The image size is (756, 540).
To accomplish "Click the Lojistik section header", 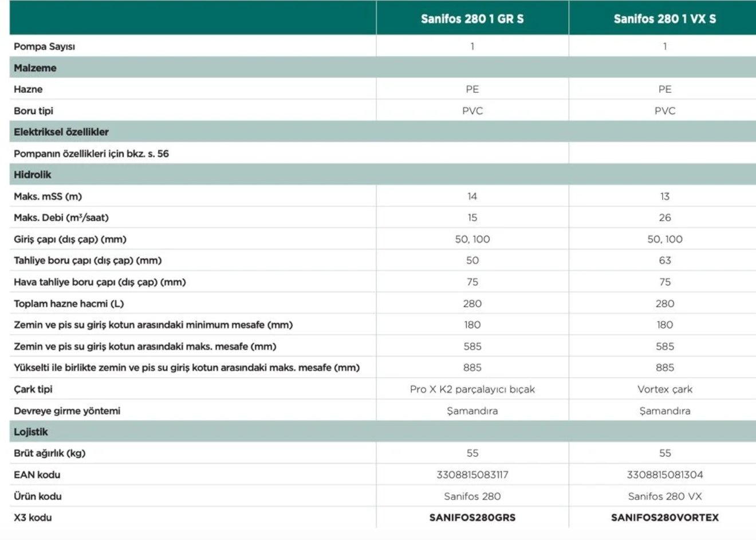I will tap(383, 432).
